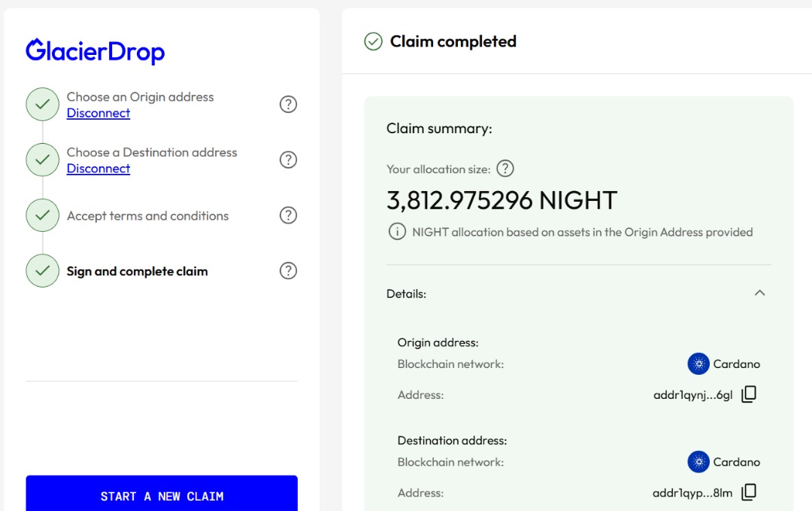Open help for Choose an Origin address
Image resolution: width=812 pixels, height=511 pixels.
coord(288,104)
